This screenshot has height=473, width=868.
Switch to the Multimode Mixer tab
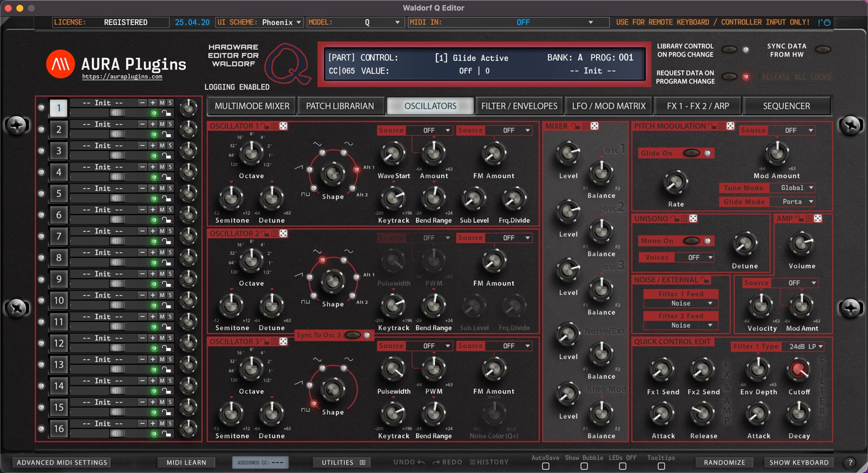click(x=252, y=106)
